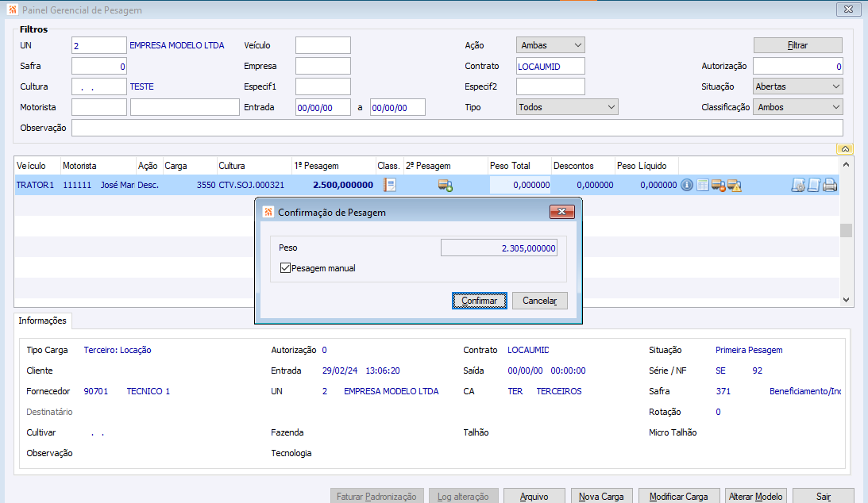Open the Classificação dropdown showing Ambos
Screen dimensions: 868x503
coord(797,107)
